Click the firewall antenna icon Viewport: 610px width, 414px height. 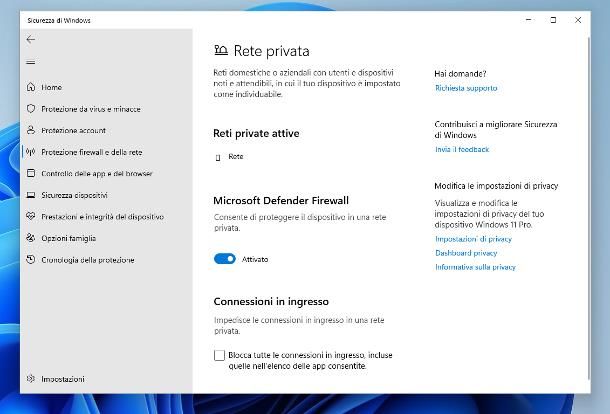click(31, 152)
